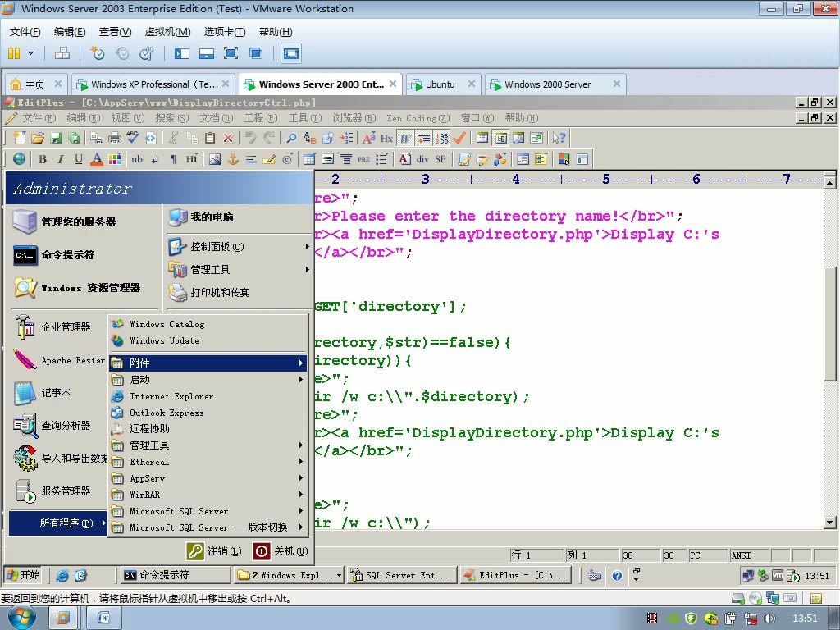Open 命令提示符 taskbar button
The image size is (840, 630).
174,575
